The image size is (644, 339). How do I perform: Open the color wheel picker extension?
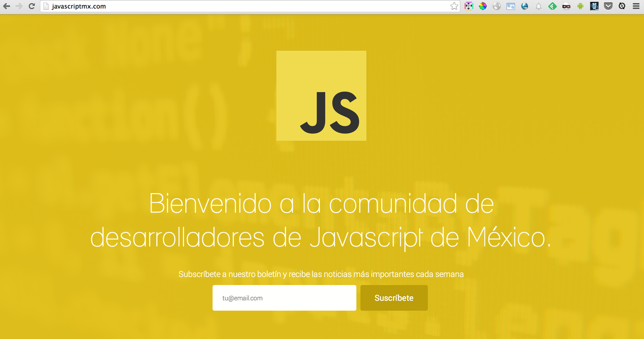coord(483,6)
